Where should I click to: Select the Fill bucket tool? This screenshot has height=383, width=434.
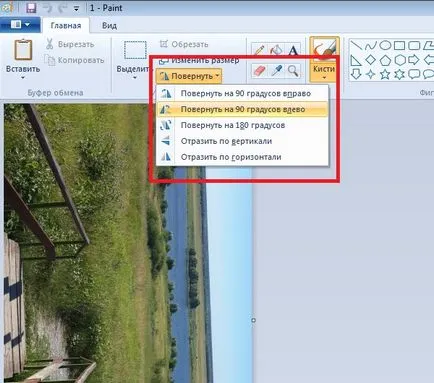(x=276, y=51)
